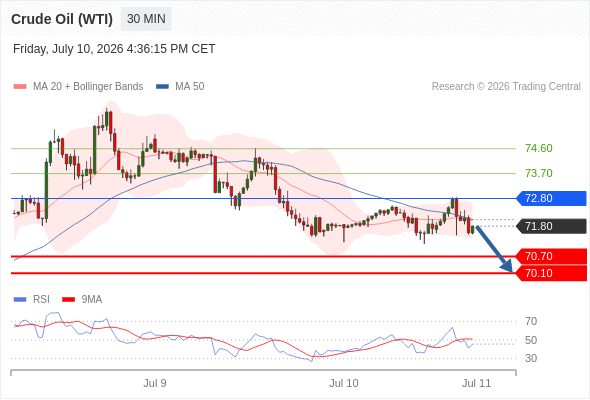Click the Jul 10 date axis label
This screenshot has width=590, height=400.
pyautogui.click(x=344, y=383)
